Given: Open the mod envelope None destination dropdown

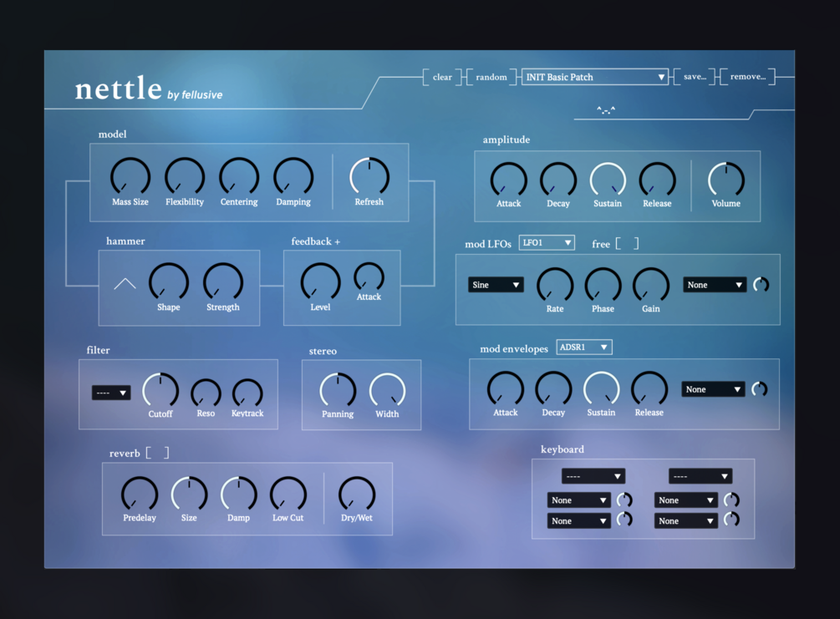Looking at the screenshot, I should pyautogui.click(x=713, y=389).
